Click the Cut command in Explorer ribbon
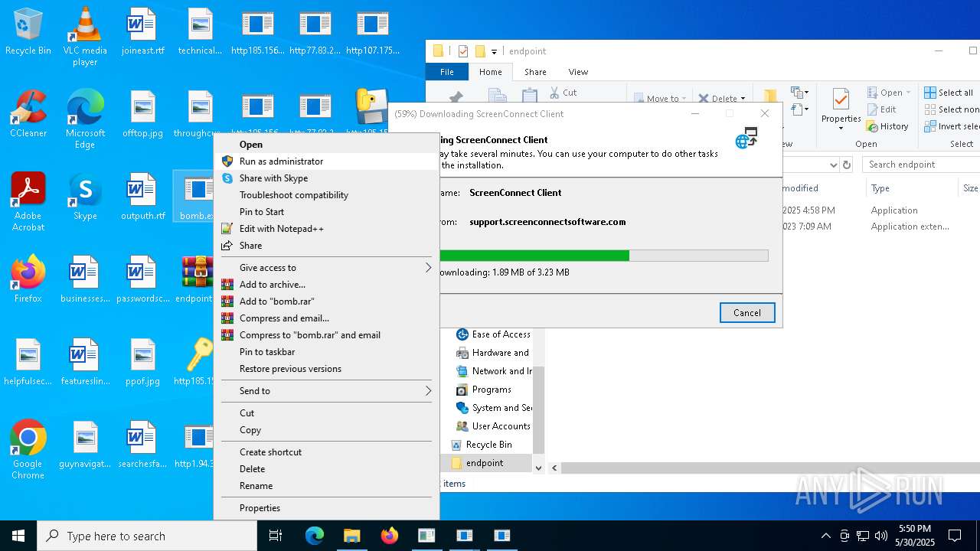 563,93
